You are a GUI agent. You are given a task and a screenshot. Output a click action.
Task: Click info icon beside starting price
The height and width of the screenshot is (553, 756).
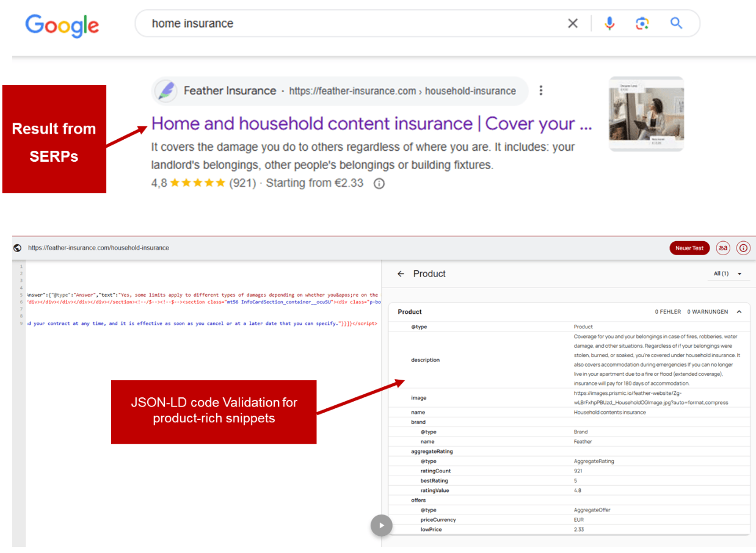pyautogui.click(x=379, y=183)
